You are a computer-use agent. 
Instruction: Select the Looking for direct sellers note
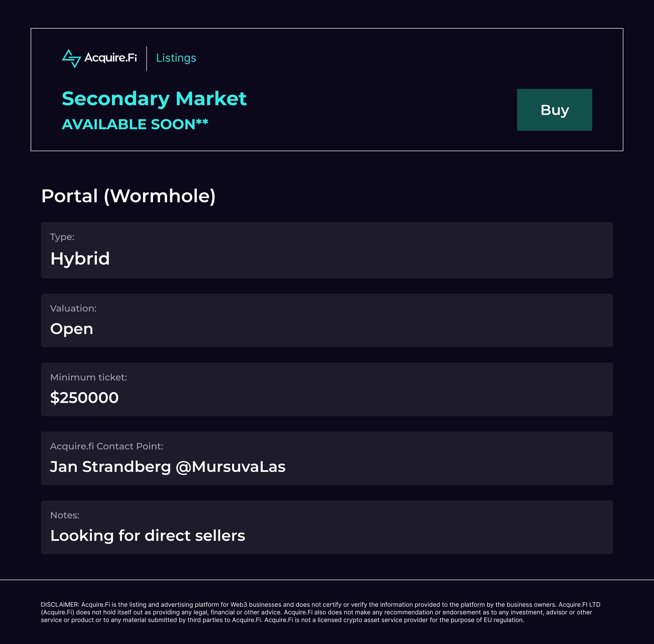tap(147, 536)
